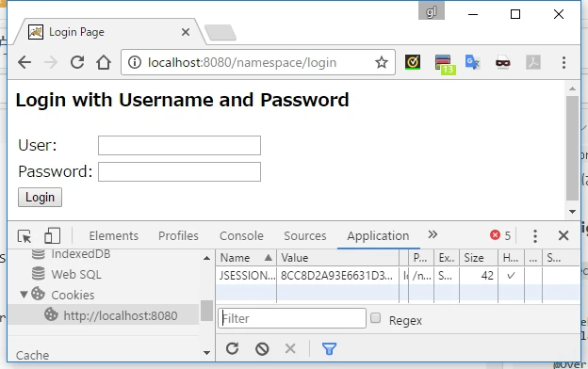
Task: Open the Google Translate extension
Action: pyautogui.click(x=472, y=62)
